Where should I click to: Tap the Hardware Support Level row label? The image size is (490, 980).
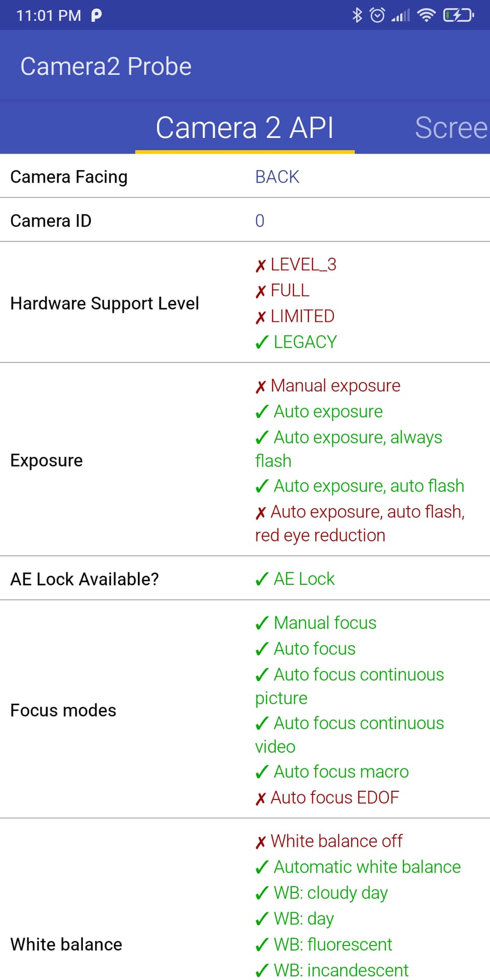tap(105, 303)
